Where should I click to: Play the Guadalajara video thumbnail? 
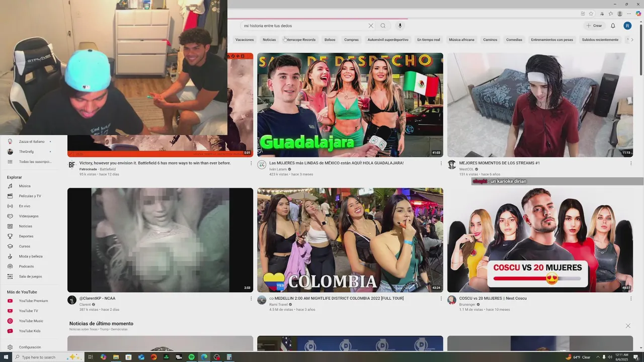tap(350, 105)
